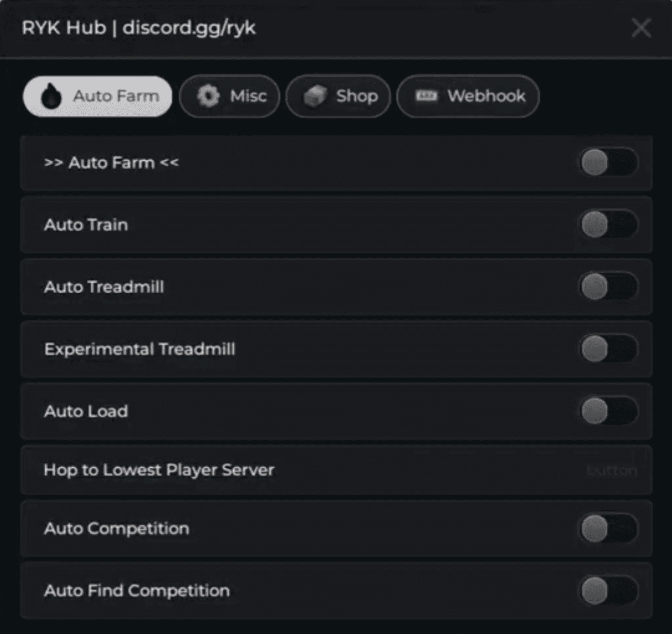This screenshot has width=672, height=634.
Task: Toggle Auto Treadmill on
Action: tap(608, 287)
